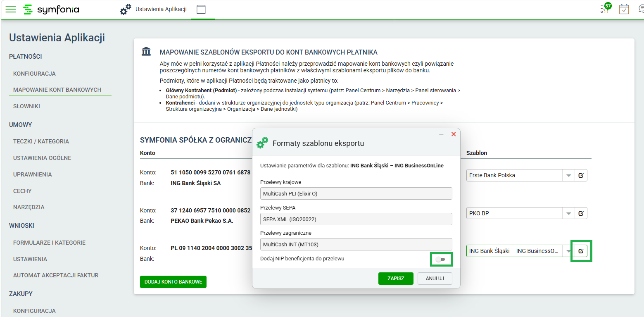The height and width of the screenshot is (317, 644).
Task: Expand the Erste Bank Polska dropdown
Action: 569,175
